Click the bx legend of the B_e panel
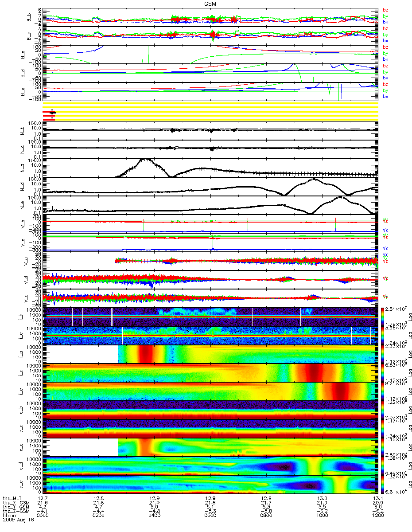 tap(385, 97)
